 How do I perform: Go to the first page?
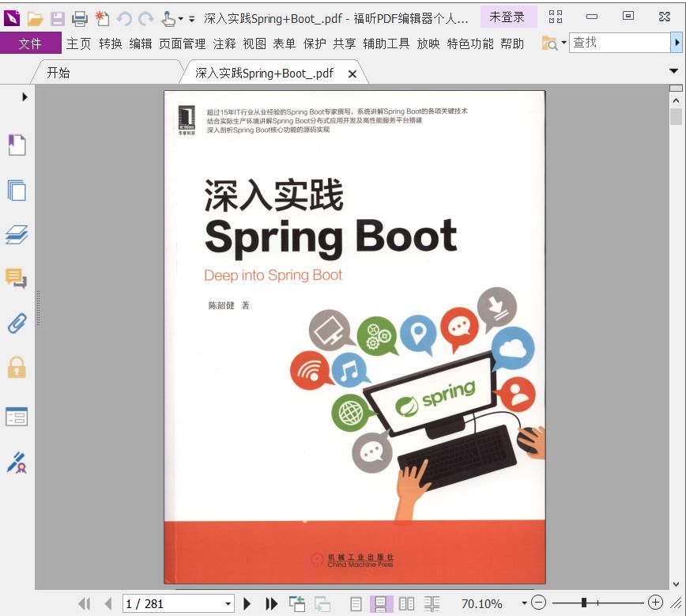pyautogui.click(x=84, y=603)
